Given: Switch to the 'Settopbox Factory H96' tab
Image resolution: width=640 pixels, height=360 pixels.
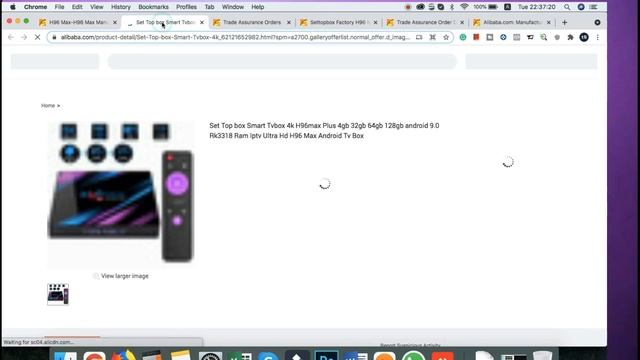Looking at the screenshot, I should pyautogui.click(x=338, y=22).
